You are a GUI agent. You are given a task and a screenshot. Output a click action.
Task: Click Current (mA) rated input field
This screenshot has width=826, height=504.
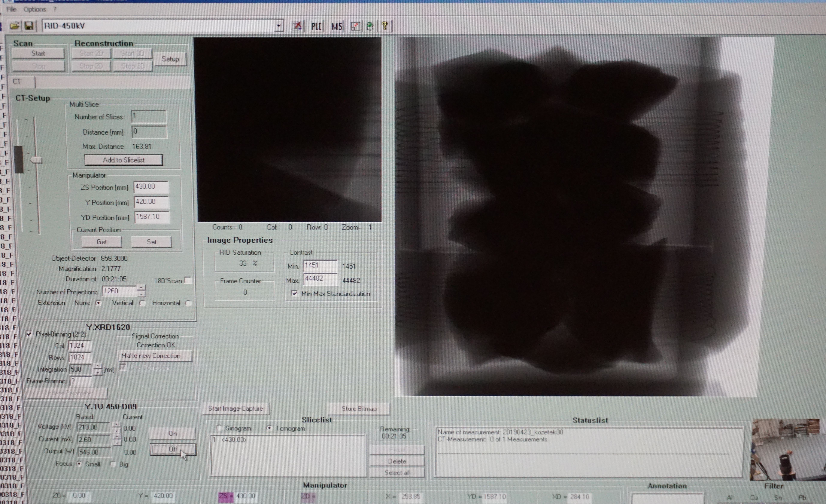click(94, 440)
